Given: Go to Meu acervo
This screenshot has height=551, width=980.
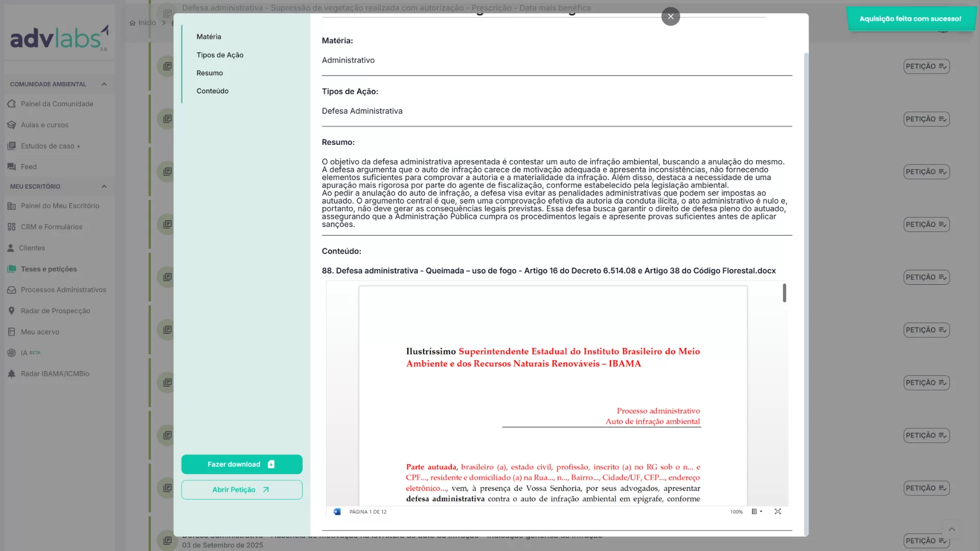Looking at the screenshot, I should [40, 332].
